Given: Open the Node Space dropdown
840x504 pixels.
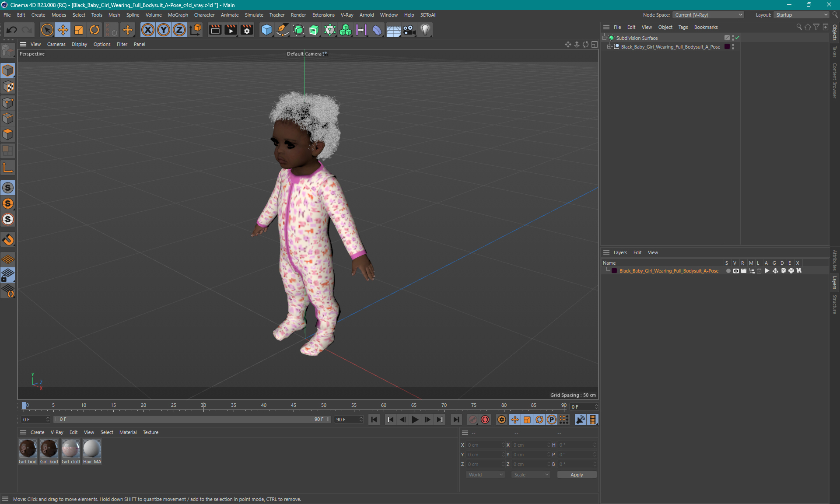Looking at the screenshot, I should tap(708, 15).
